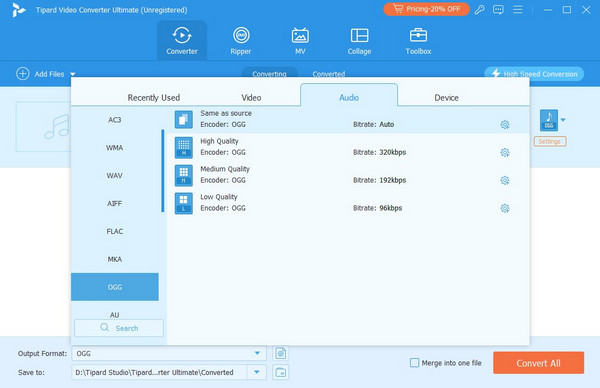
Task: Select the Medium Quality preset icon
Action: (x=184, y=175)
